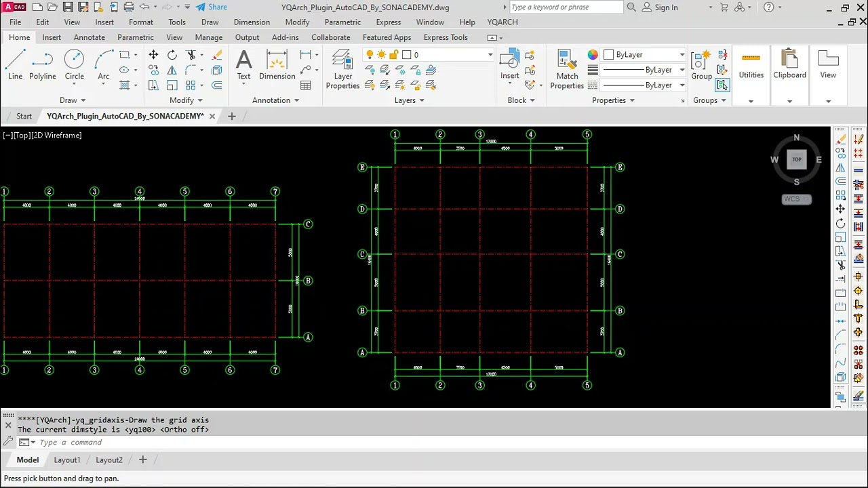Click the Offset tool

(217, 85)
